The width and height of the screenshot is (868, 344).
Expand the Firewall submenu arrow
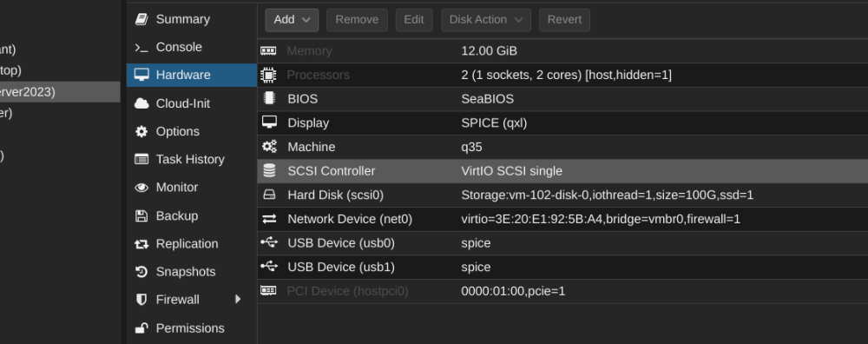point(238,300)
